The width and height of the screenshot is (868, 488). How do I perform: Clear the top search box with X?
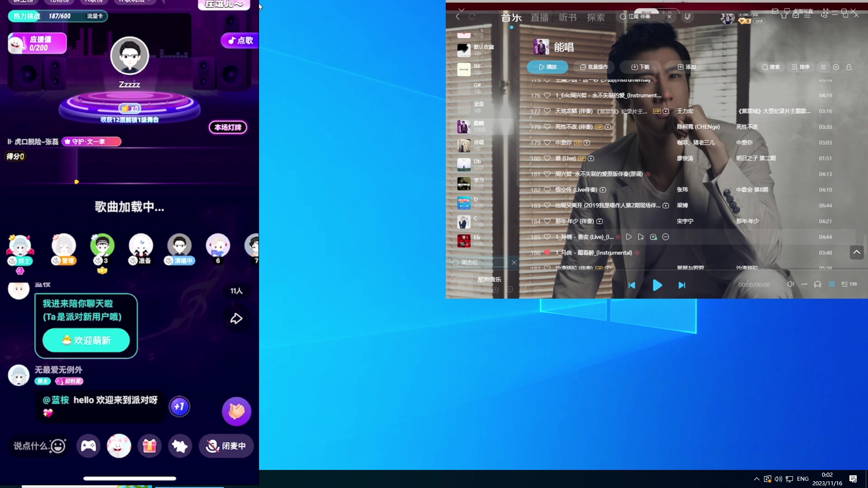(x=669, y=17)
